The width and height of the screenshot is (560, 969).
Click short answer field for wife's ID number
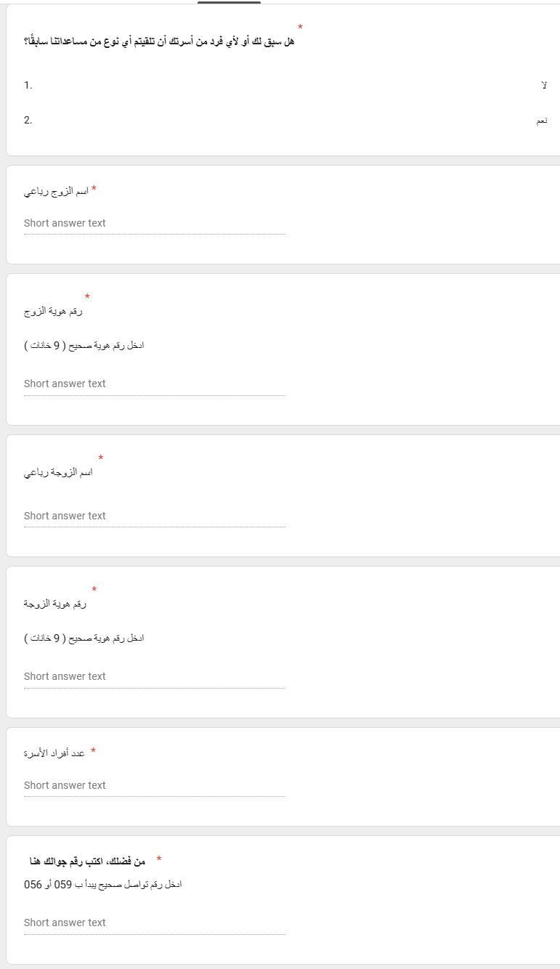pos(154,677)
